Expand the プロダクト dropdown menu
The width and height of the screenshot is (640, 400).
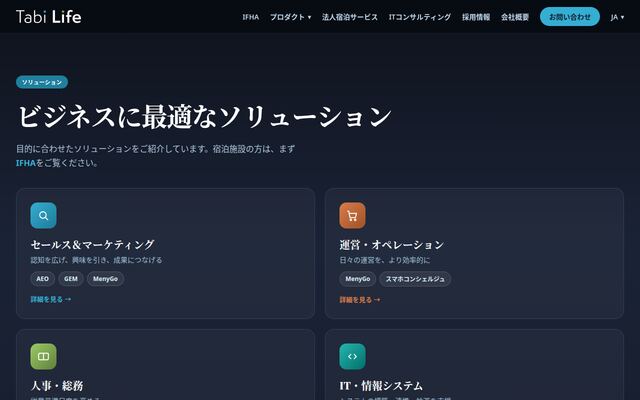[x=290, y=17]
